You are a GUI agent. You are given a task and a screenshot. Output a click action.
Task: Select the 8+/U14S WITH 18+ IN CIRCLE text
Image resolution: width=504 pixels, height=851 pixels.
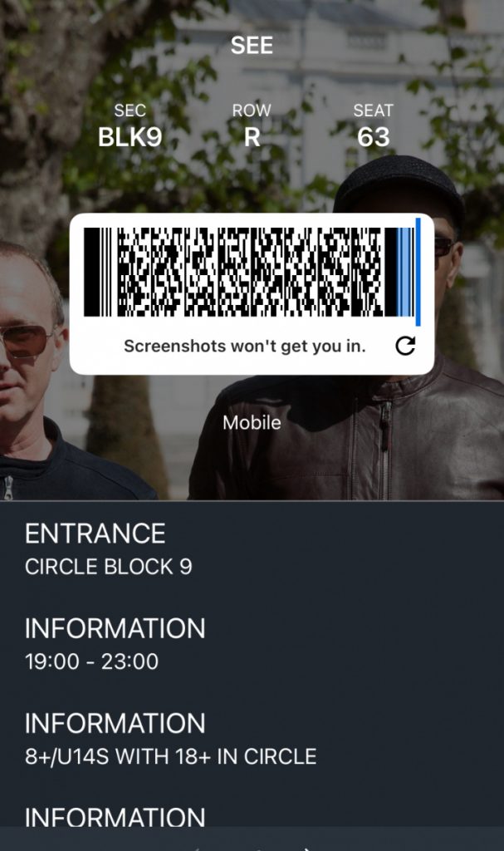(171, 756)
